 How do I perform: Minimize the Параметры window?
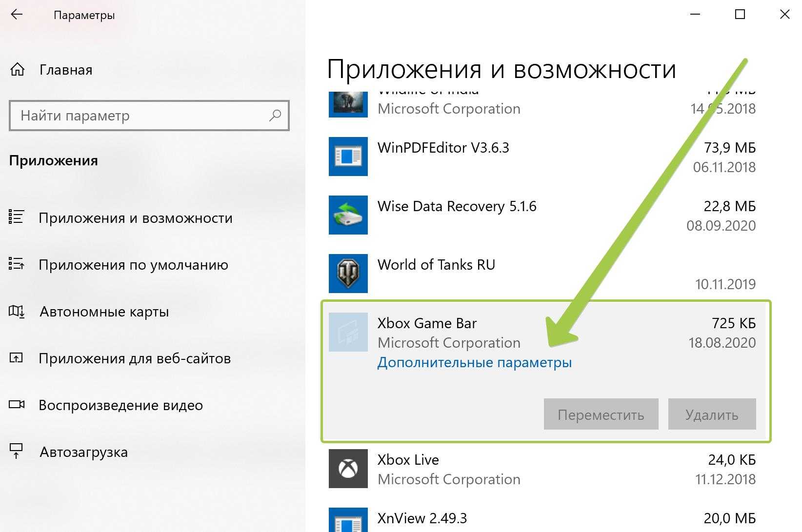[695, 15]
